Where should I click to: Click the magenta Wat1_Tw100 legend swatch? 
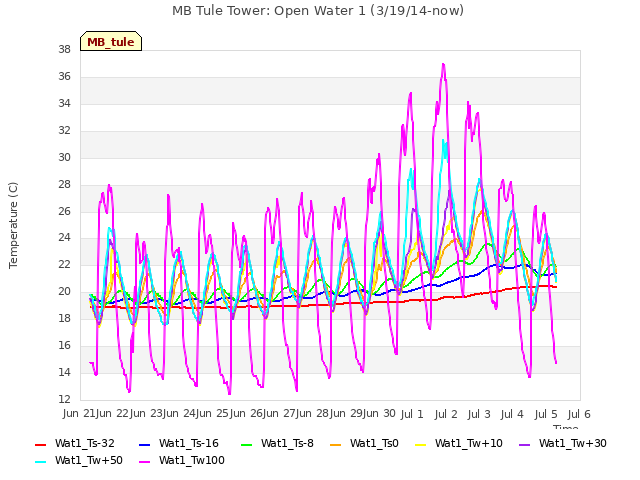point(144,462)
